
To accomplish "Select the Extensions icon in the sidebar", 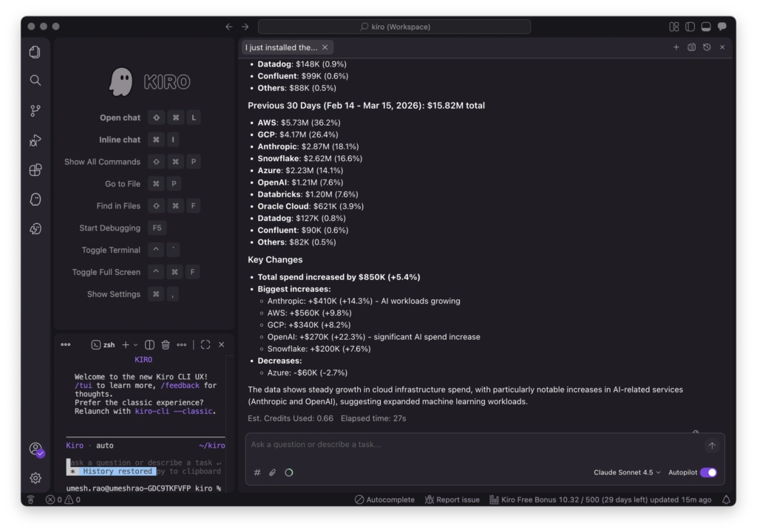I will tap(35, 169).
